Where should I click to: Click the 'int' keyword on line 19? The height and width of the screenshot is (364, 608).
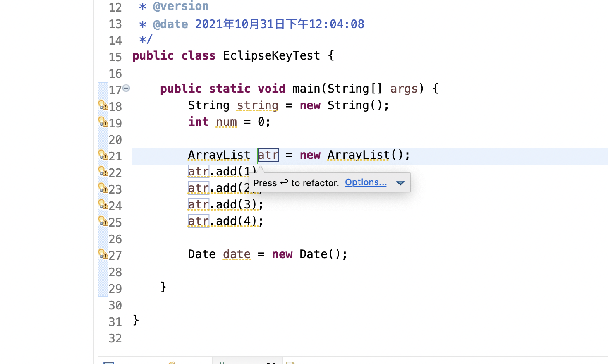[x=199, y=122]
